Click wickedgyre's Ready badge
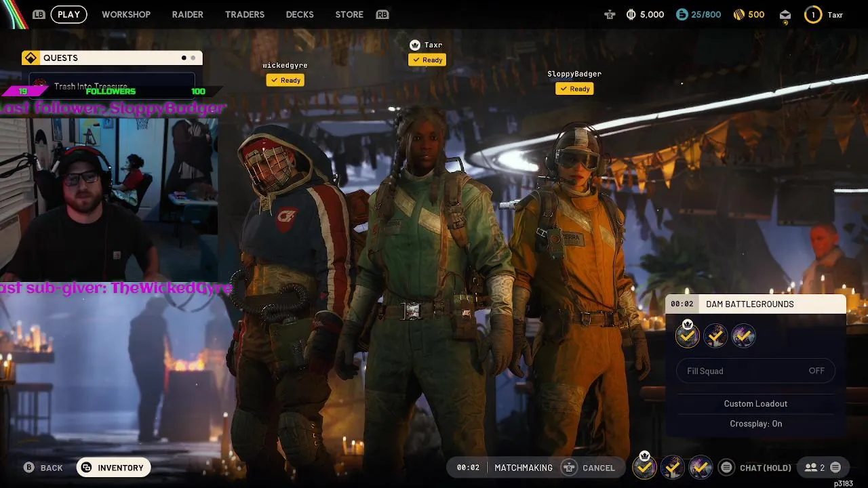Viewport: 868px width, 488px height. pos(285,80)
